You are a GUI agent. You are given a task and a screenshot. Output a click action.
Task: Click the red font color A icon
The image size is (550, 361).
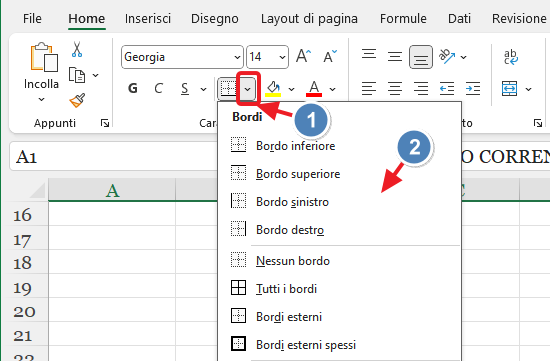point(314,89)
